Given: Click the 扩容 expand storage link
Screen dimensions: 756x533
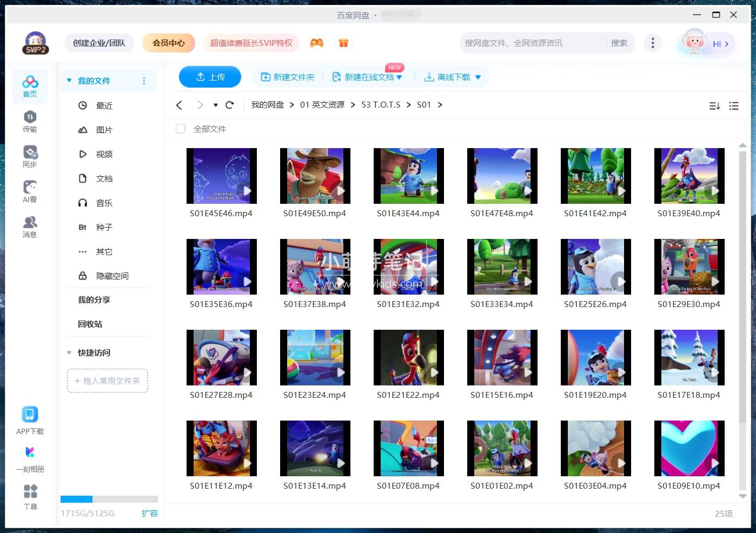Looking at the screenshot, I should tap(149, 513).
